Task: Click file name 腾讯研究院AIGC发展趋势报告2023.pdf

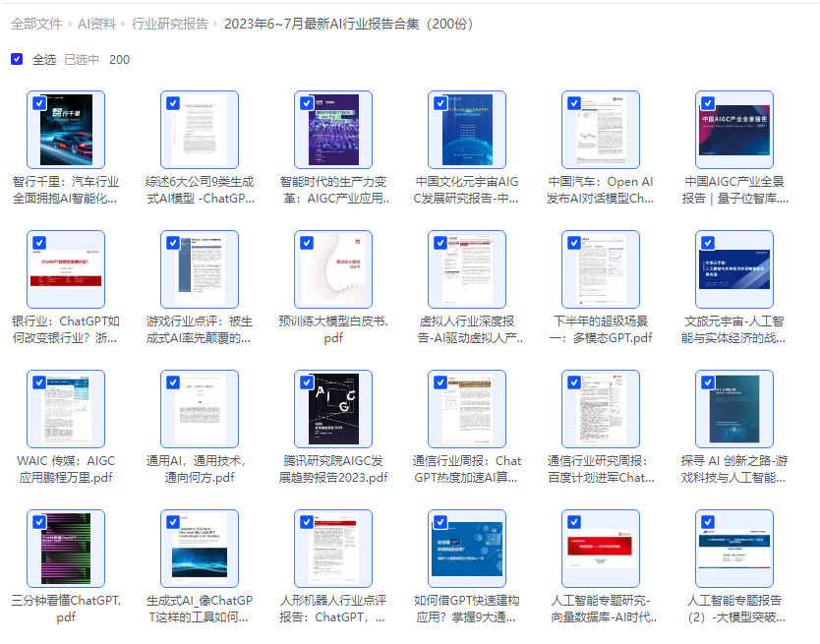Action: pyautogui.click(x=333, y=469)
